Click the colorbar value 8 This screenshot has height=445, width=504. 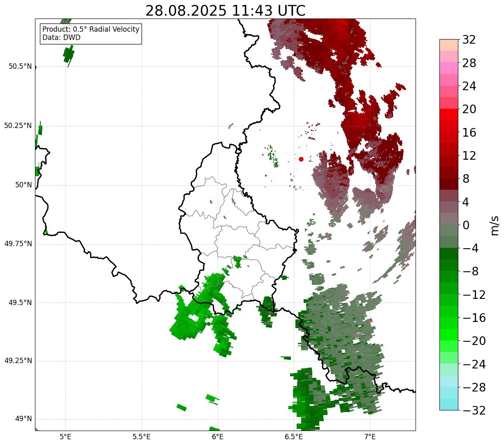point(466,179)
